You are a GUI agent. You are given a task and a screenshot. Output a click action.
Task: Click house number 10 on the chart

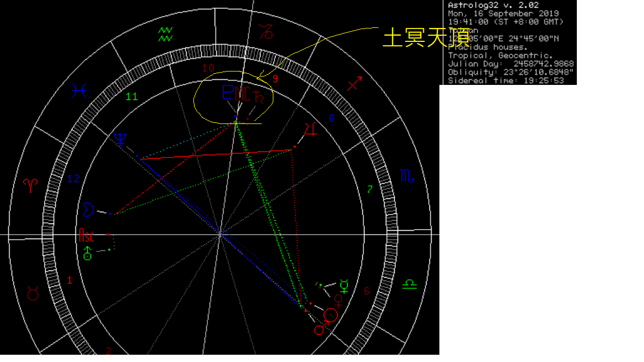pyautogui.click(x=208, y=68)
